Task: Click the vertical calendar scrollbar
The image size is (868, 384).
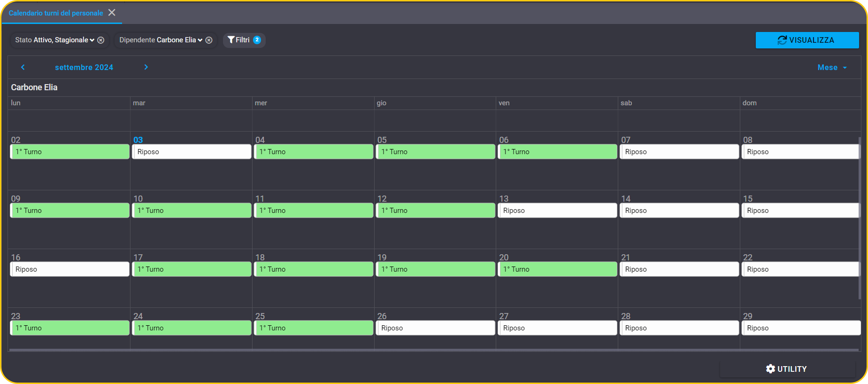Action: point(860,218)
